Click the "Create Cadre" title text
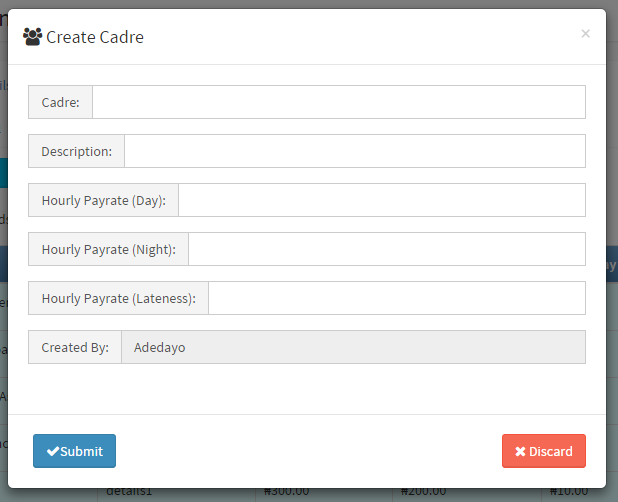Viewport: 618px width, 502px height. (x=95, y=37)
